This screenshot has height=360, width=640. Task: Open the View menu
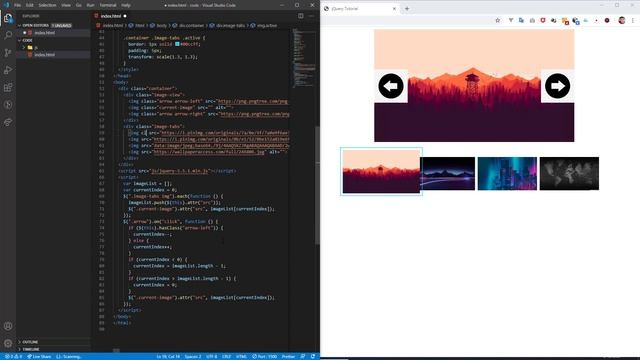pos(66,5)
